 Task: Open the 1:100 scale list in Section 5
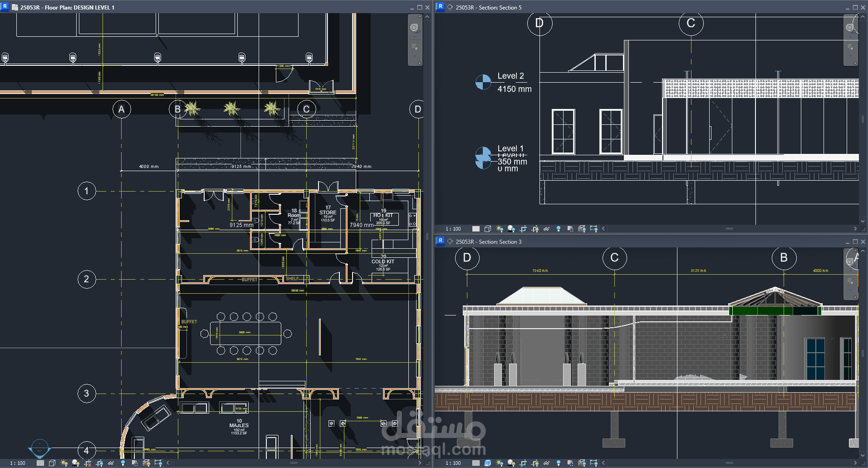pyautogui.click(x=453, y=229)
